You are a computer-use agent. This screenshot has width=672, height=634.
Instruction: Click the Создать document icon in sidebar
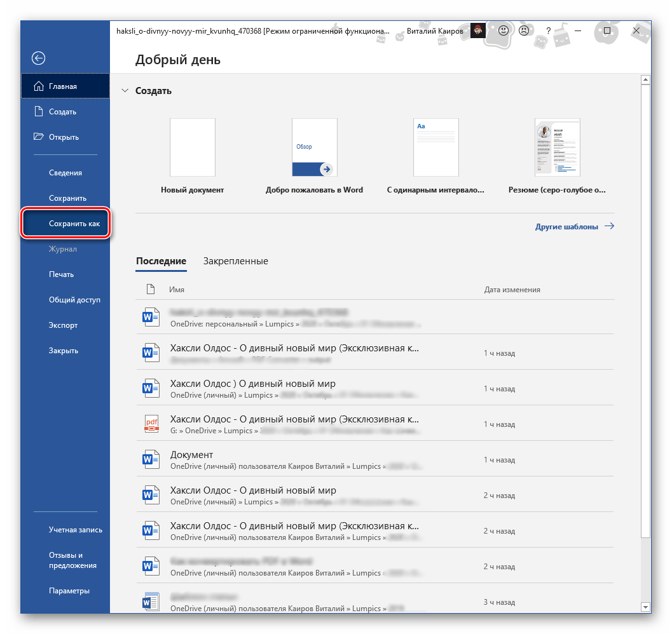[x=39, y=111]
